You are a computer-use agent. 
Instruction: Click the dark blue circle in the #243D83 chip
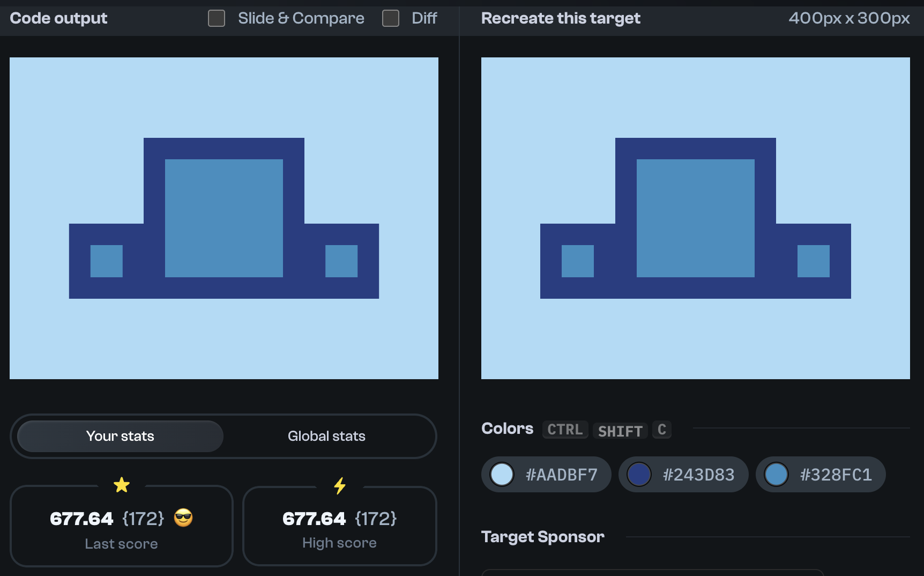(x=639, y=474)
